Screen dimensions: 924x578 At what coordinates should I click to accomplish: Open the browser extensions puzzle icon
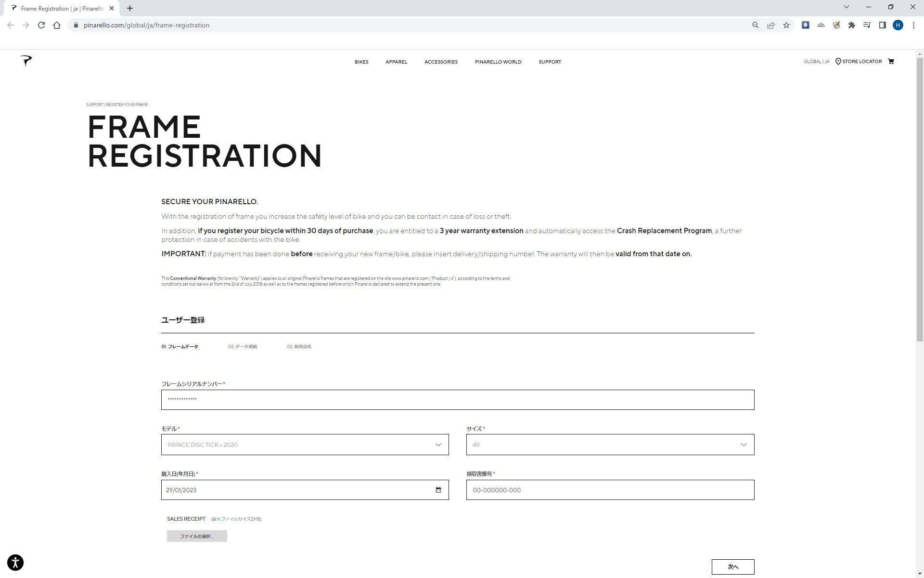click(x=852, y=25)
